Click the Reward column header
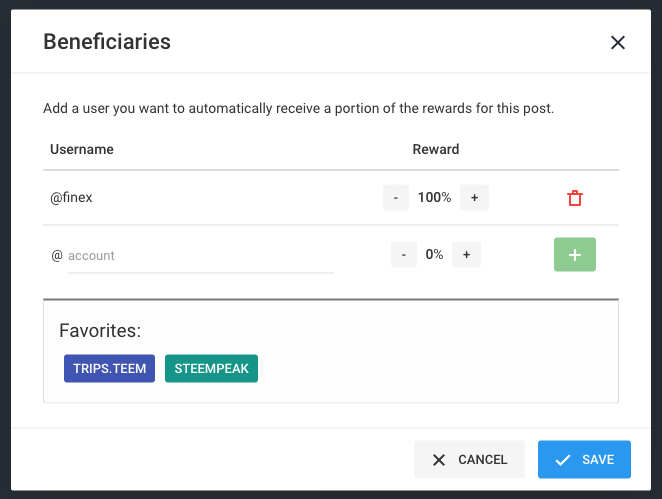The width and height of the screenshot is (662, 499). pyautogui.click(x=436, y=149)
